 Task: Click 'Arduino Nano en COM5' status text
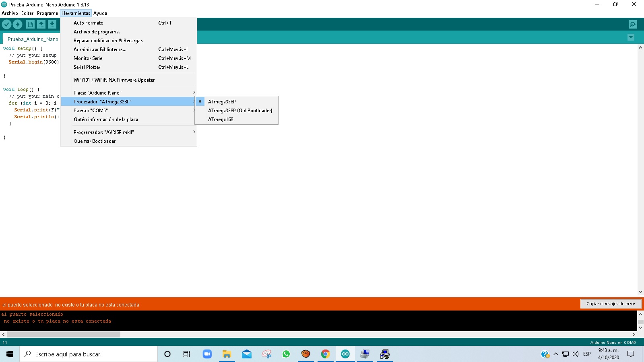(x=613, y=343)
